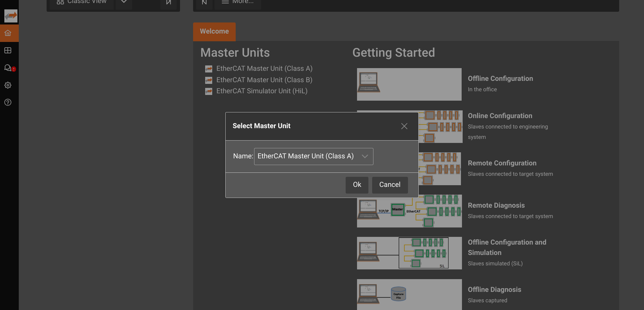
Task: Click the collapse arrow next to More
Action: click(204, 2)
